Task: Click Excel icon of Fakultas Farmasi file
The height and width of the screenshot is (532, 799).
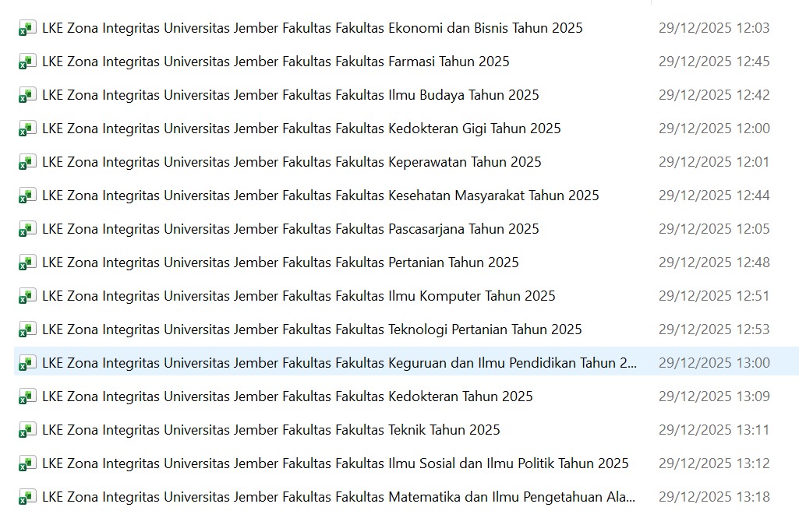Action: coord(27,62)
